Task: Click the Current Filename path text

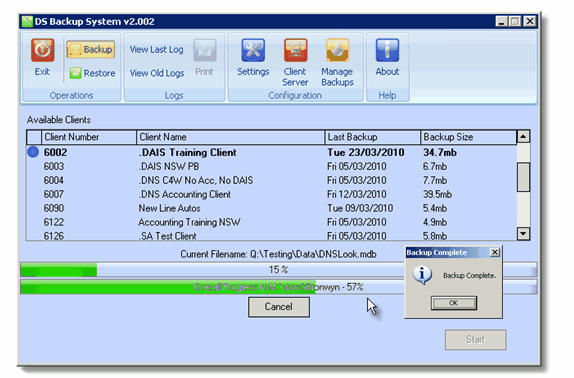Action: 278,254
